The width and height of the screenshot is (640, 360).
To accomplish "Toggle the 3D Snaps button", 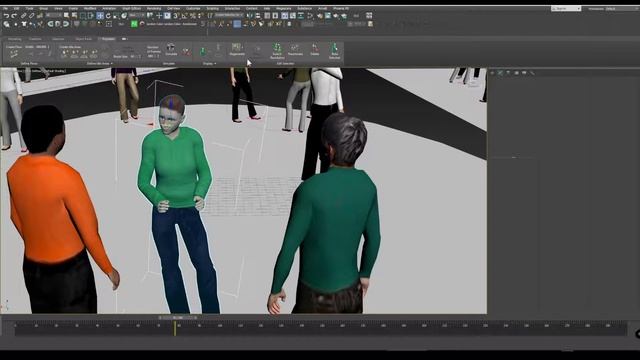I will (176, 16).
